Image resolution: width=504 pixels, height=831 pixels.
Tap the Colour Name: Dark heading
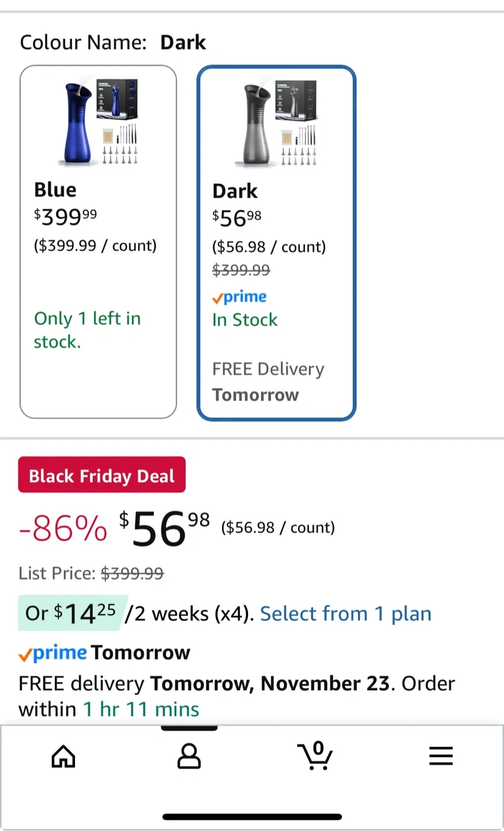(x=112, y=42)
